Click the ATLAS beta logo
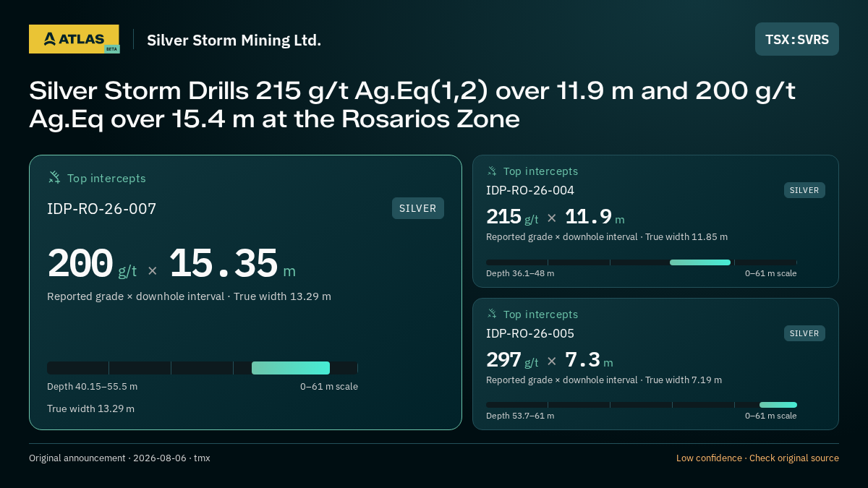The image size is (868, 488). coord(74,39)
